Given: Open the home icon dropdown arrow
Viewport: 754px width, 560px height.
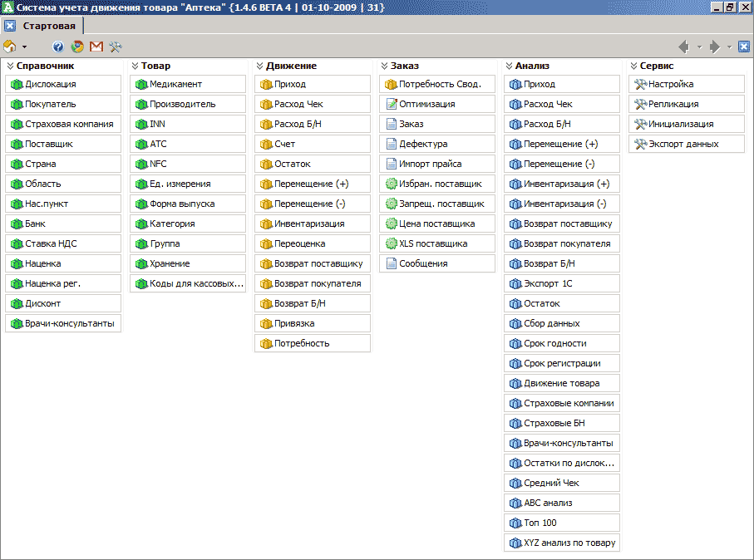Looking at the screenshot, I should 24,47.
